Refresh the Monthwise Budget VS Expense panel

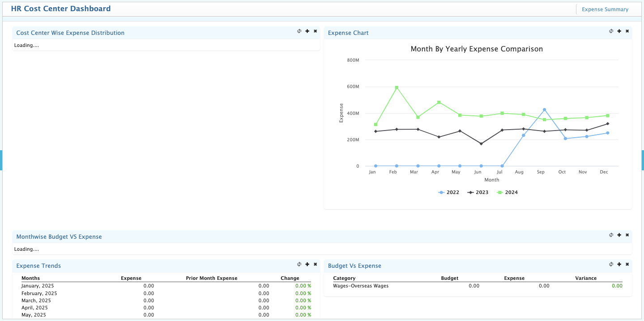click(x=610, y=235)
